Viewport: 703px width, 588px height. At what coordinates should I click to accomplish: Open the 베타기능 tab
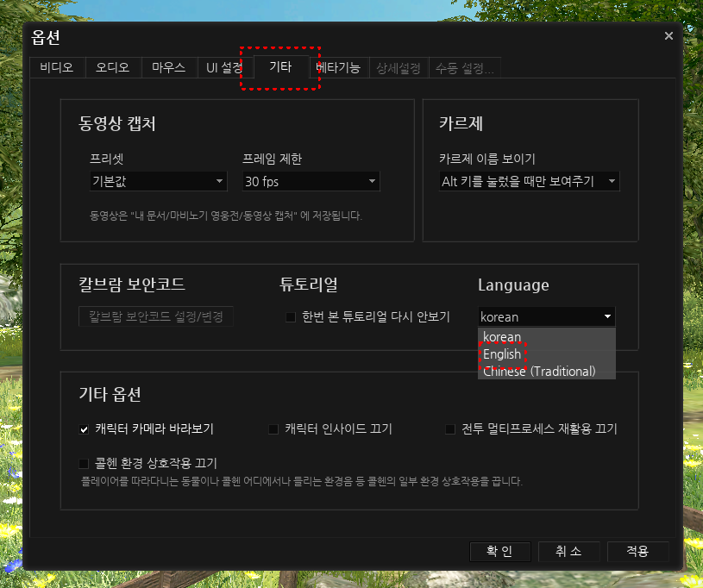[338, 67]
